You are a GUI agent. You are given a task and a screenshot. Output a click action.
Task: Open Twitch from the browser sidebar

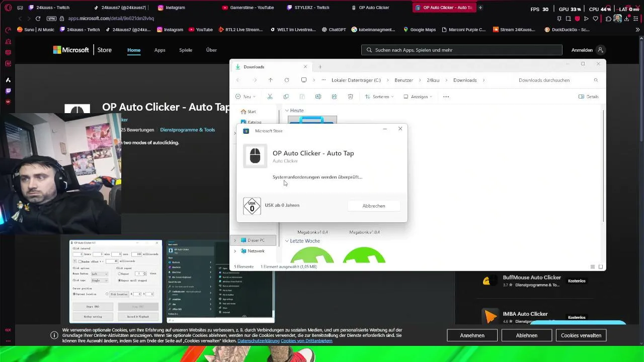(x=8, y=91)
